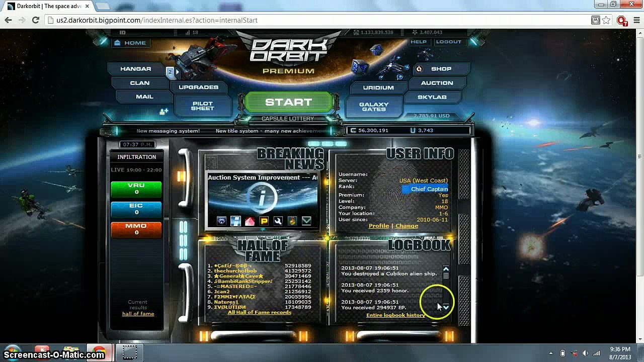Click the volume icon in system tray

point(585,353)
